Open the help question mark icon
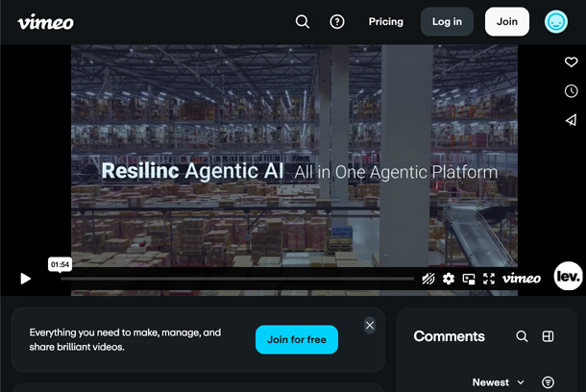Viewport: 586px width, 392px height. 337,22
